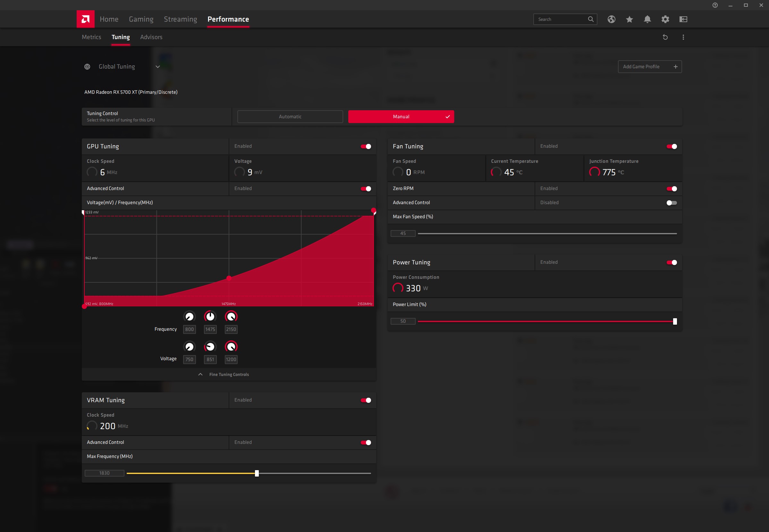Open the Home tab
Image resolution: width=769 pixels, height=532 pixels.
[109, 19]
